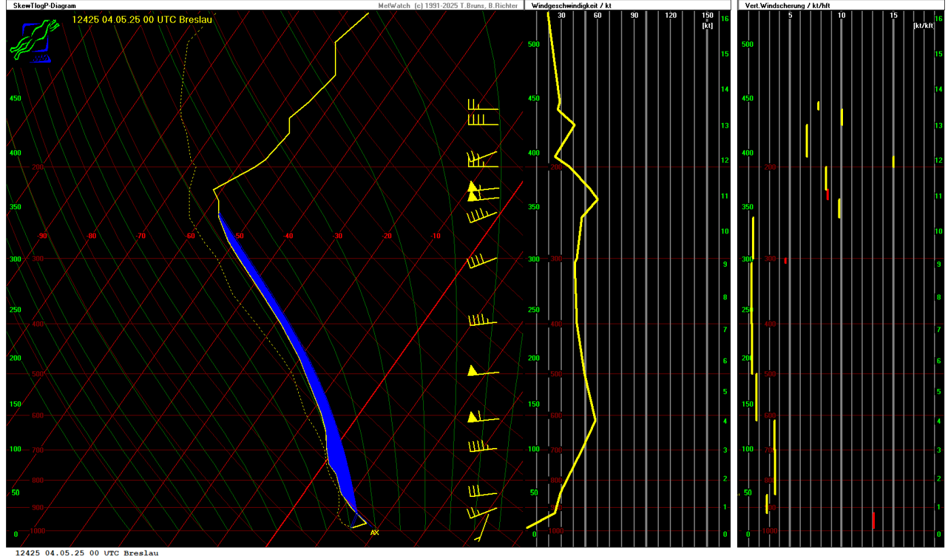Click the [kt] unit label
The height and width of the screenshot is (560, 951).
pyautogui.click(x=708, y=26)
